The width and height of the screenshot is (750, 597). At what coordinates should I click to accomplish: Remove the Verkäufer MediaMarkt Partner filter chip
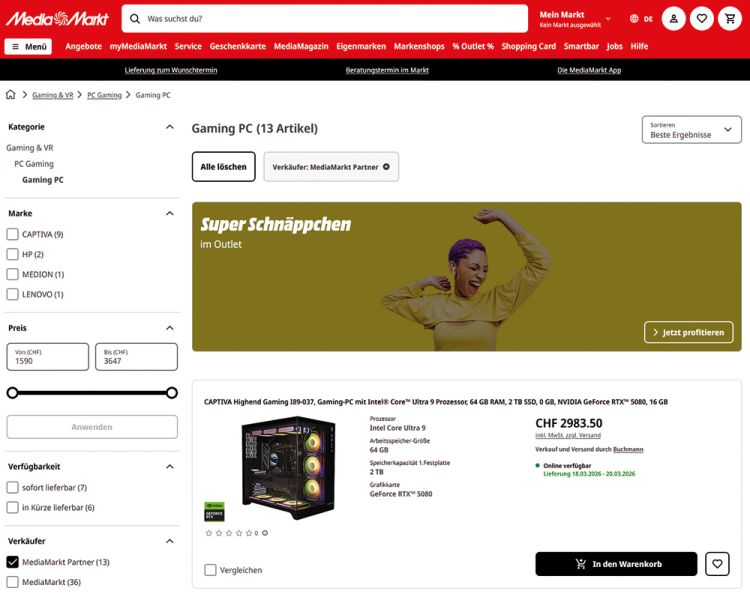pos(386,167)
